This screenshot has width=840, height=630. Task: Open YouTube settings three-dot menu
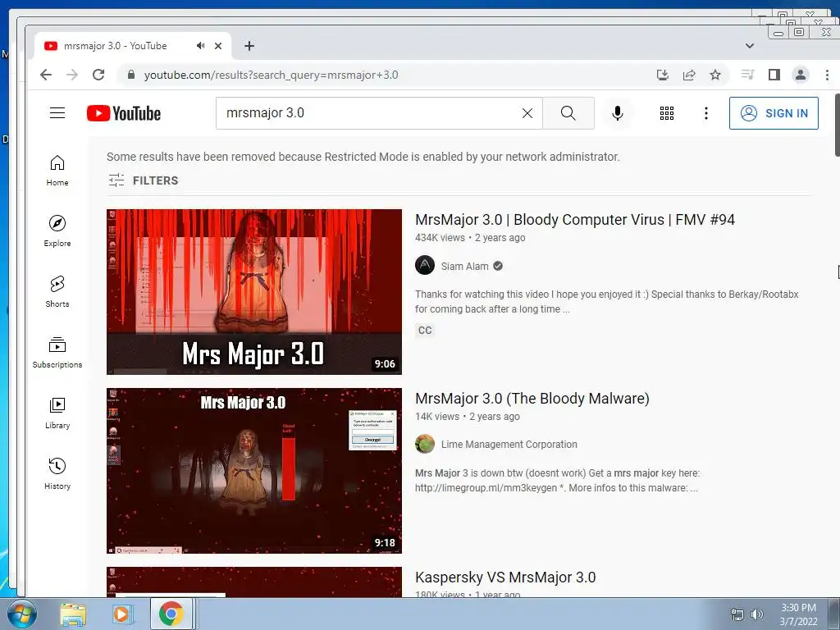point(706,113)
